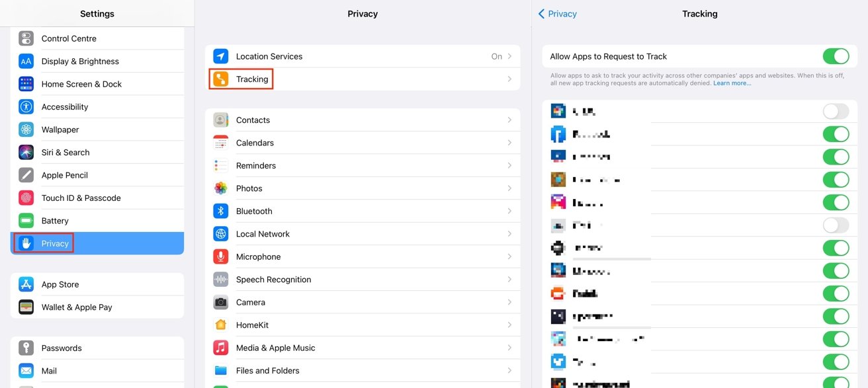
Task: Open Battery settings label
Action: [x=55, y=221]
